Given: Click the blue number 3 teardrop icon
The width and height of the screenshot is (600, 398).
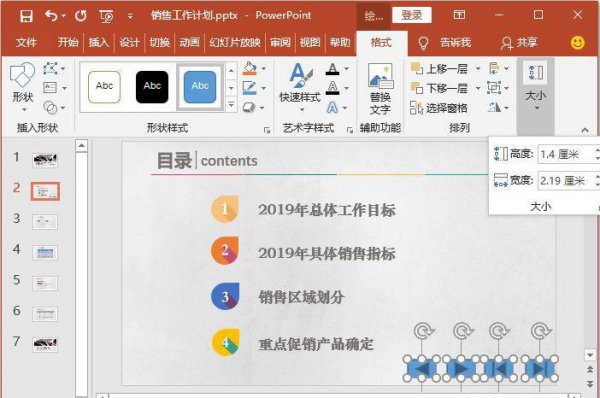Looking at the screenshot, I should click(x=225, y=297).
